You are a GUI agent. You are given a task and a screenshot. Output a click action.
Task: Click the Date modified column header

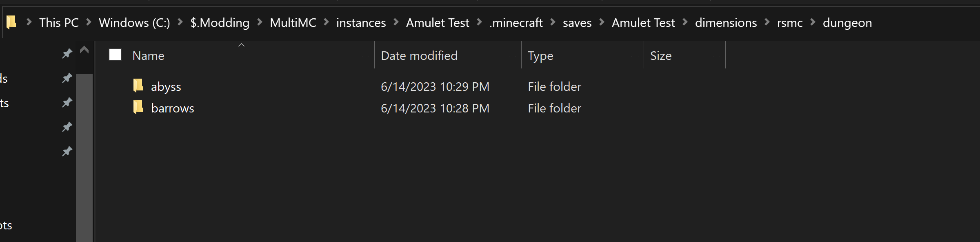[x=419, y=55]
